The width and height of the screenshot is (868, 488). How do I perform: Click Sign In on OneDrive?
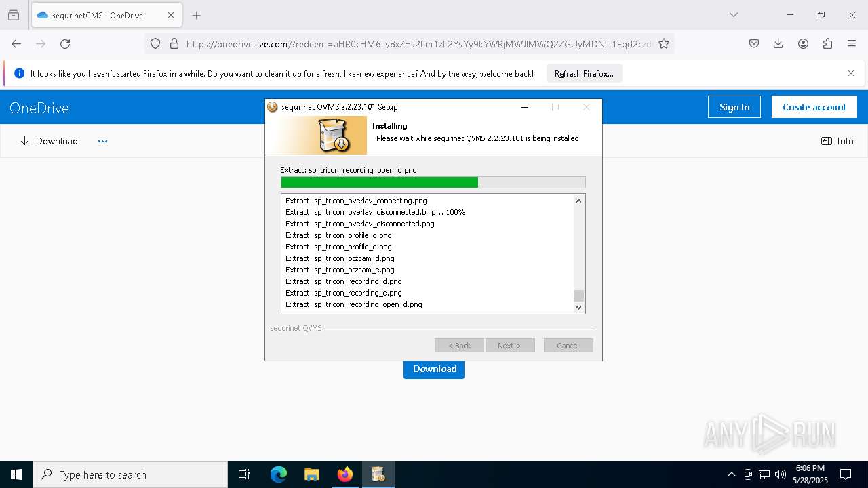(x=734, y=107)
